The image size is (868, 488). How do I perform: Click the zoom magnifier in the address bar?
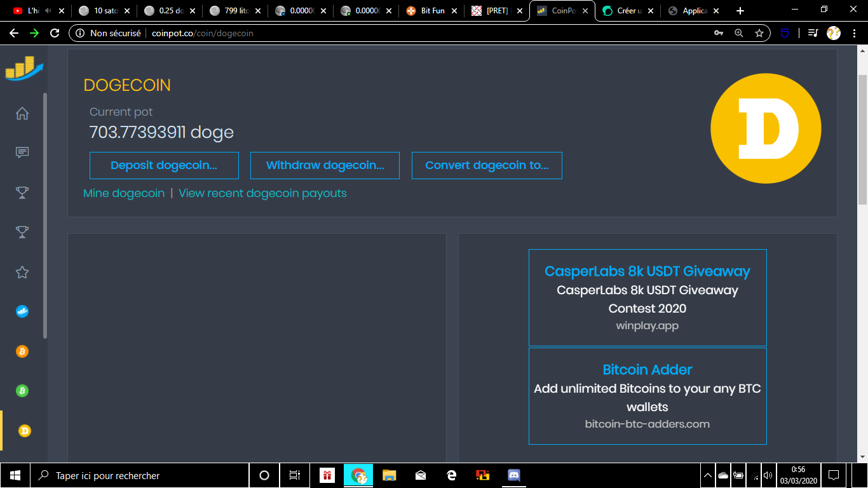(738, 33)
